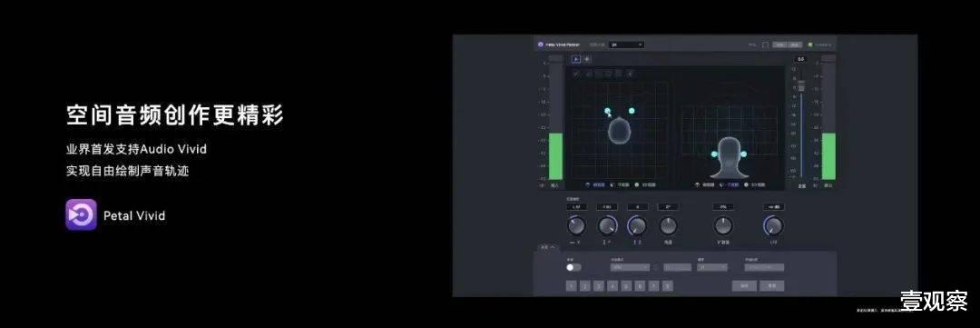Click value field above the X knob

pyautogui.click(x=576, y=206)
